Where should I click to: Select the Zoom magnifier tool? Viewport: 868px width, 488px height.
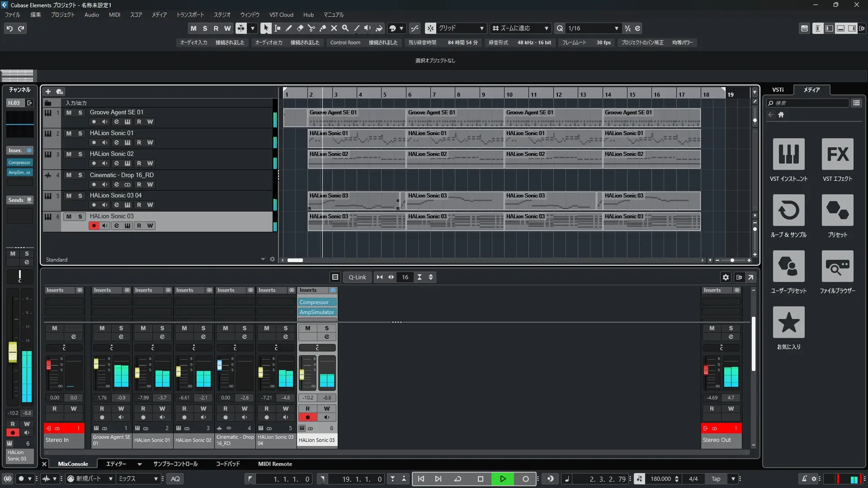pos(345,28)
